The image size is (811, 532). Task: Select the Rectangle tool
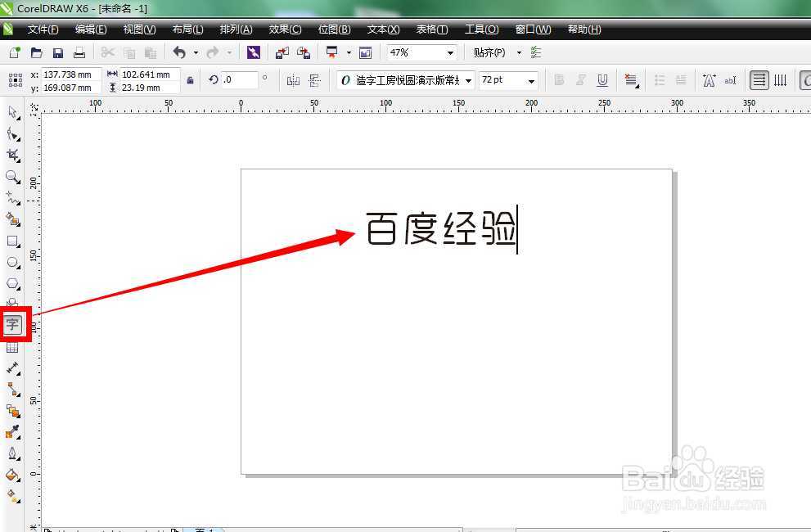(x=13, y=240)
